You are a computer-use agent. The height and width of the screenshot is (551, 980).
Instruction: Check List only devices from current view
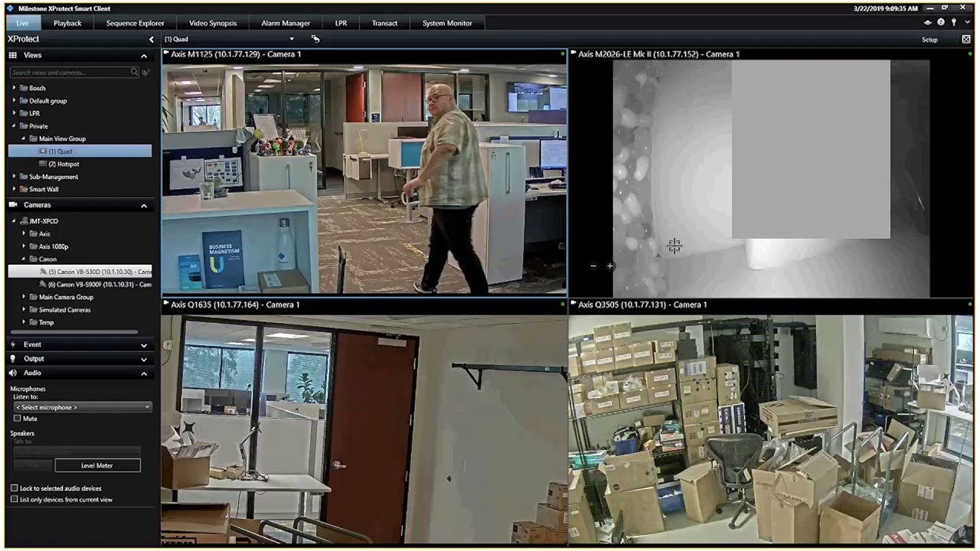pyautogui.click(x=14, y=500)
